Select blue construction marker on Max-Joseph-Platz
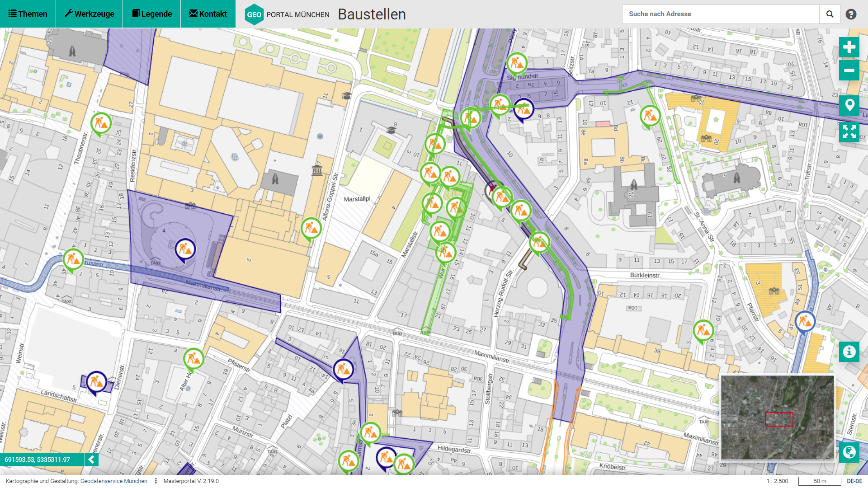Image resolution: width=868 pixels, height=488 pixels. [x=185, y=249]
